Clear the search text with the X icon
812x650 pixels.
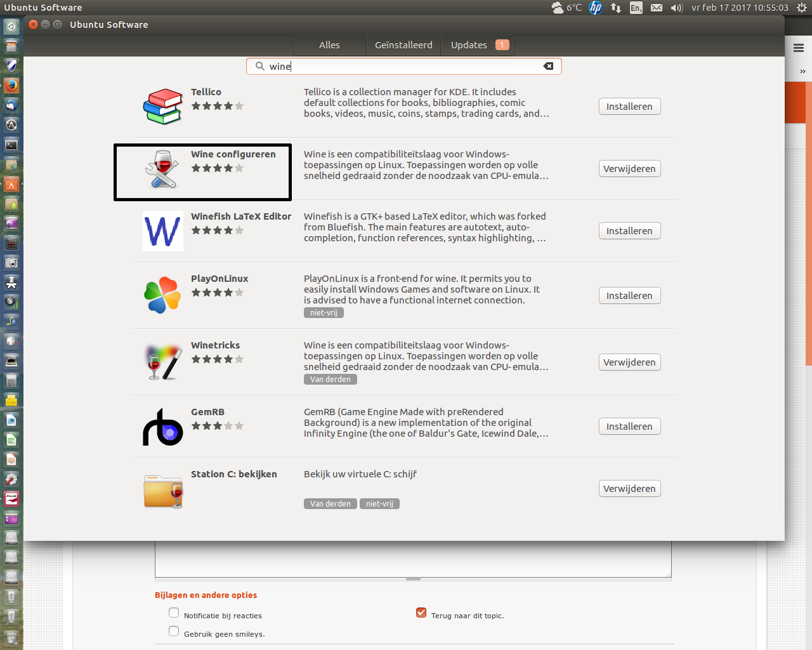click(x=549, y=66)
